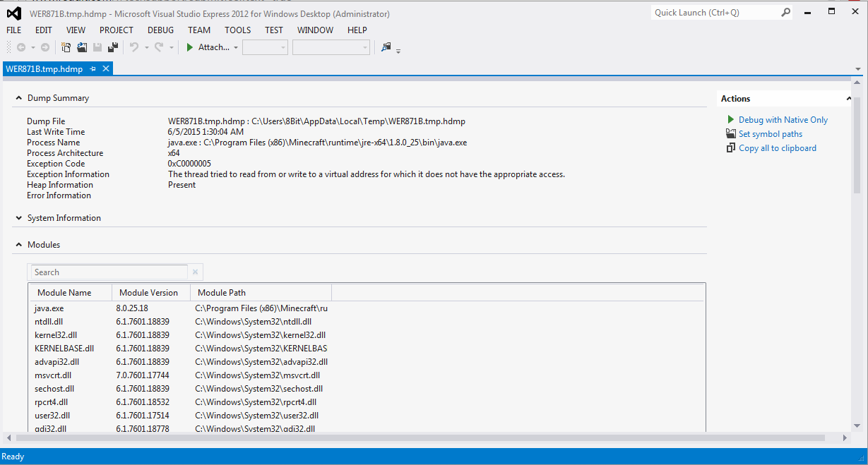Click the Attach... button
The height and width of the screenshot is (465, 868).
pyautogui.click(x=214, y=47)
